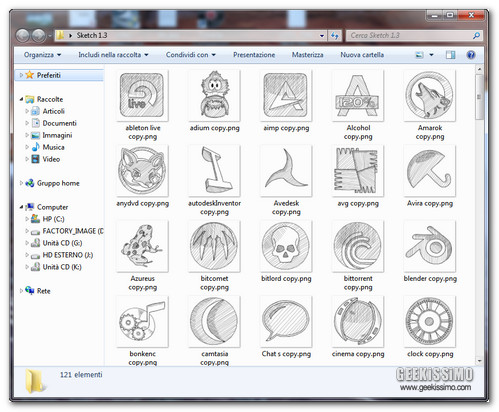Image resolution: width=499 pixels, height=412 pixels.
Task: Refresh the Sketch 1.3 folder
Action: [334, 35]
